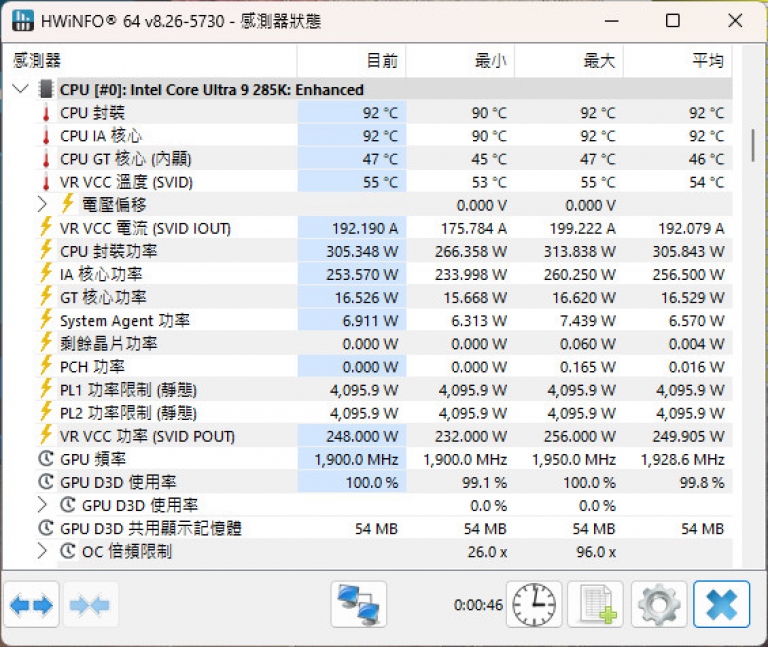Screen dimensions: 768x647
Task: Click lightning icon beside VR VCC 電流 (SVID IOUT)
Action: point(46,227)
